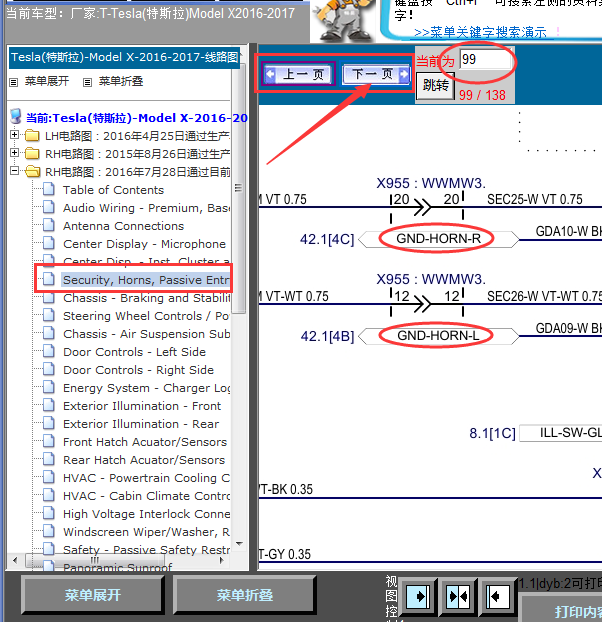The width and height of the screenshot is (602, 622).
Task: Click the move-left view control icon
Action: [498, 597]
